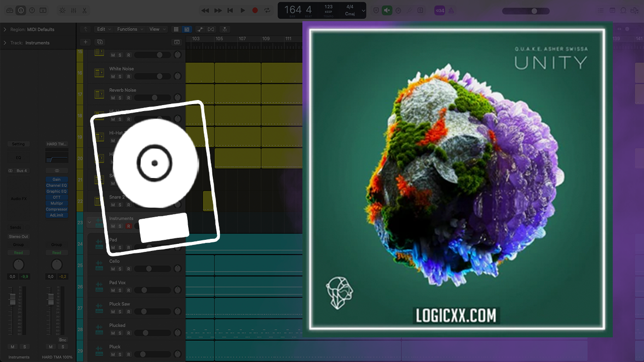The width and height of the screenshot is (644, 362).
Task: Open LCD display mode dropdown arrow
Action: (363, 11)
